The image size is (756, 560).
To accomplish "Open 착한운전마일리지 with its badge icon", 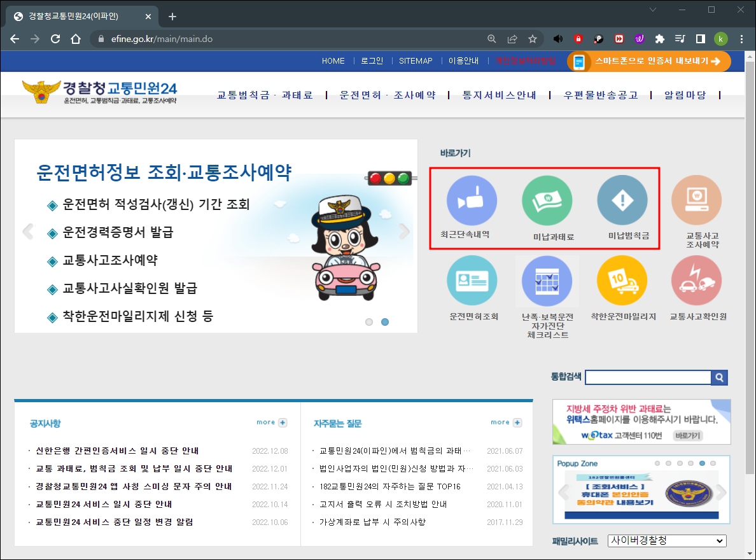I will click(622, 280).
